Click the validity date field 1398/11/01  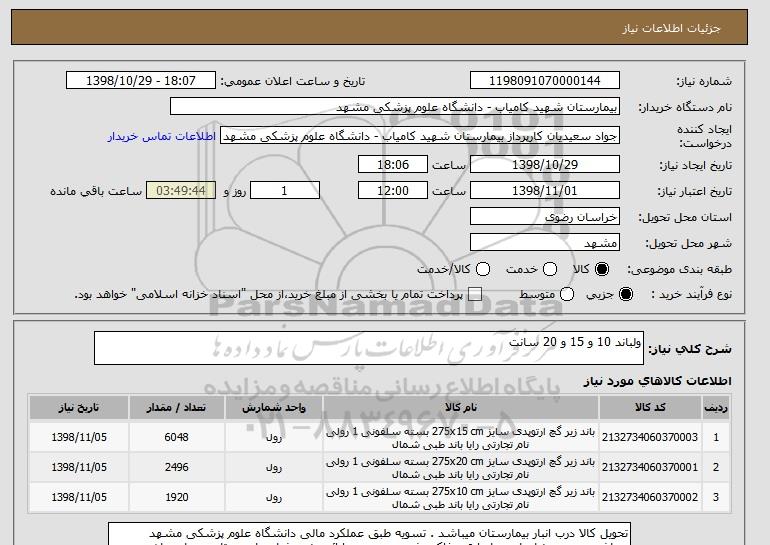coord(545,191)
